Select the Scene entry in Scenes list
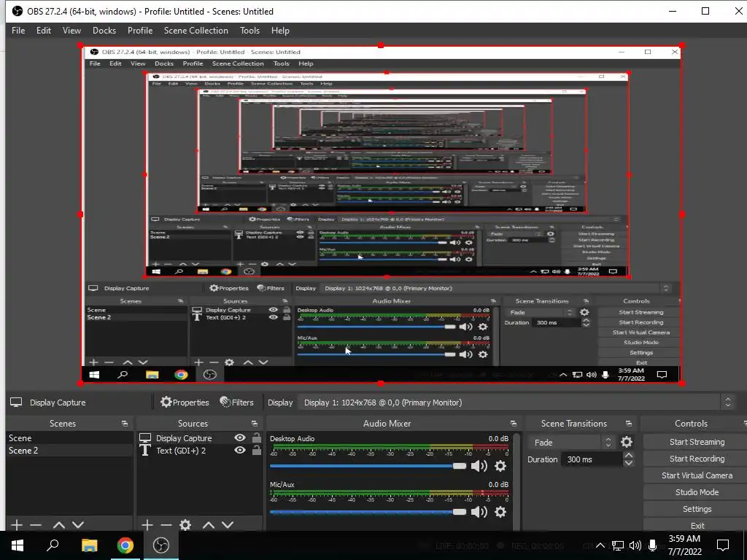 pyautogui.click(x=69, y=438)
